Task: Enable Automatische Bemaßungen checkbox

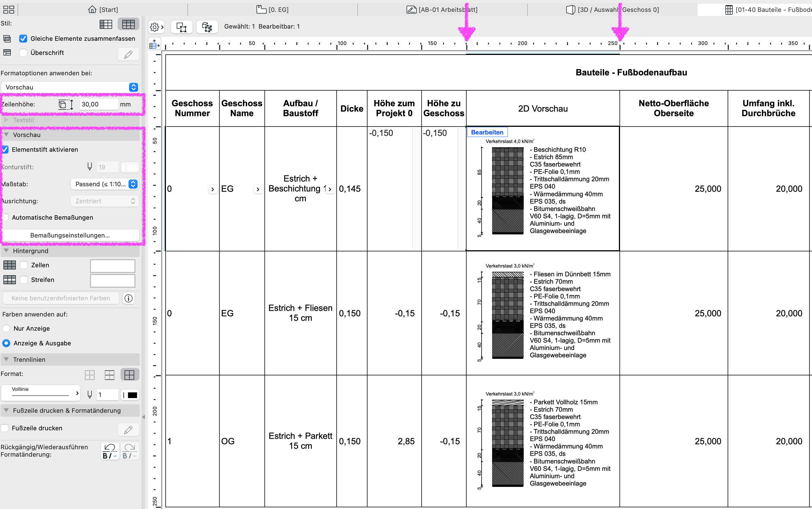Action: pyautogui.click(x=5, y=217)
